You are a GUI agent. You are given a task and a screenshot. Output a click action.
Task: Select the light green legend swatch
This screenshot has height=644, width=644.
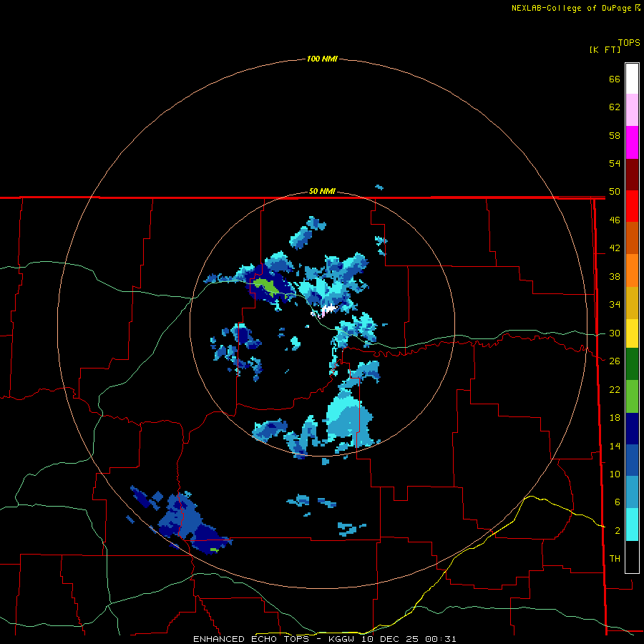point(632,396)
